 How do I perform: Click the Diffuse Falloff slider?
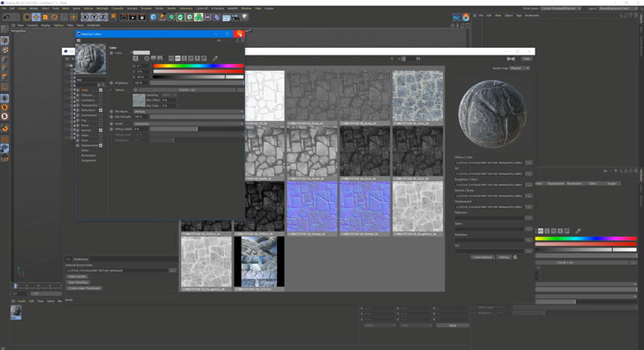[x=197, y=129]
